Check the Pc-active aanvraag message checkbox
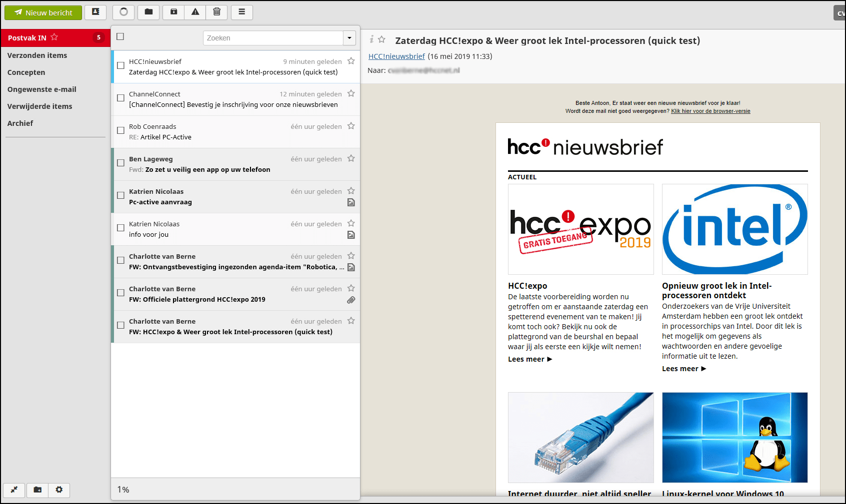This screenshot has width=846, height=504. pos(120,195)
